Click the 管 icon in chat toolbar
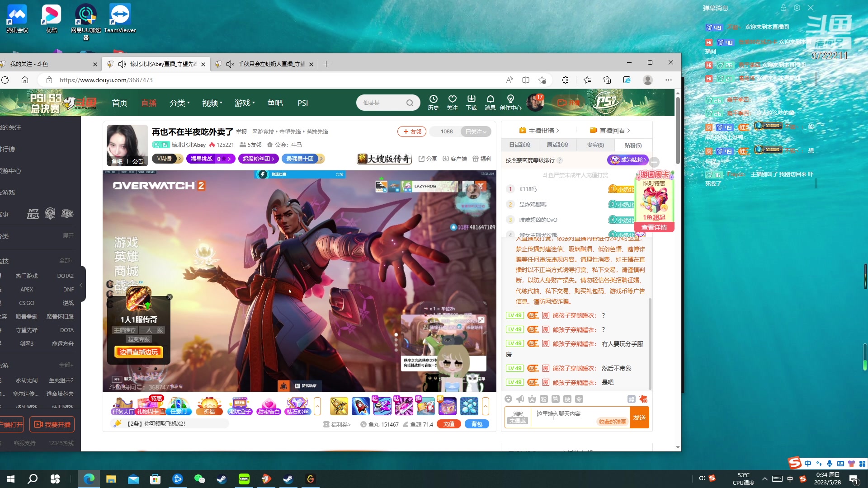This screenshot has height=488, width=868. point(556,399)
